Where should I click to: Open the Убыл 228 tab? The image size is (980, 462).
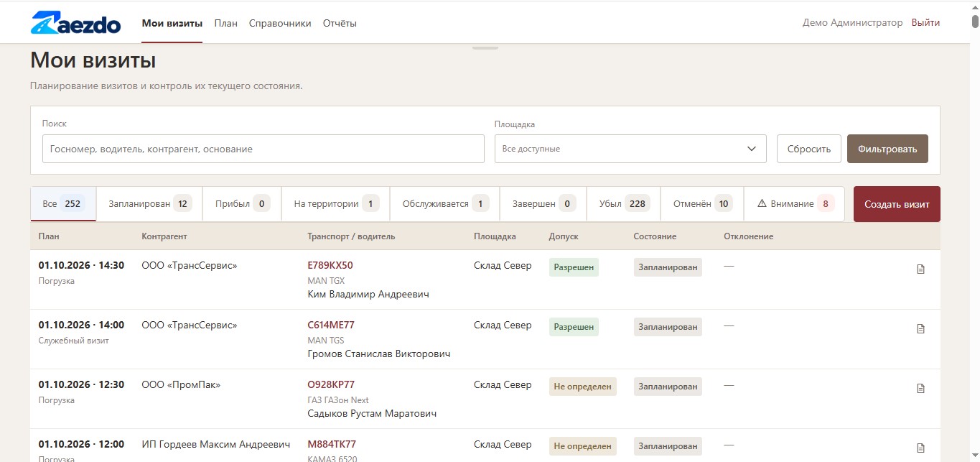(x=624, y=204)
